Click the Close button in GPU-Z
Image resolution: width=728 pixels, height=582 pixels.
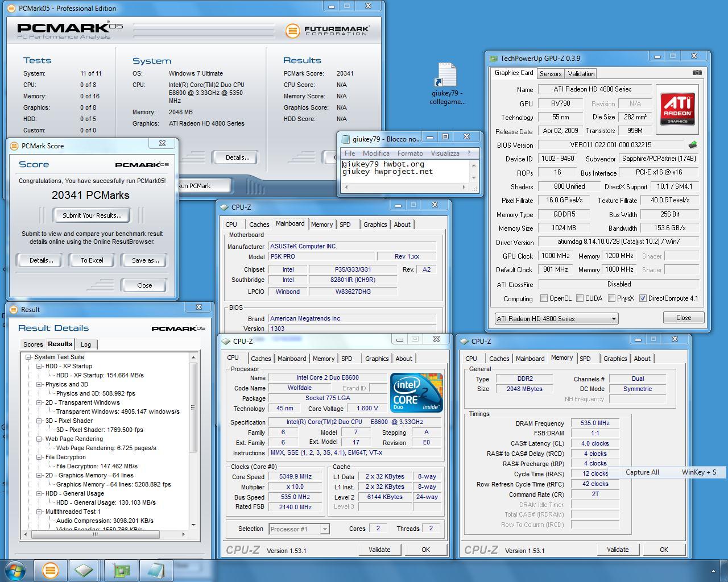click(x=684, y=318)
